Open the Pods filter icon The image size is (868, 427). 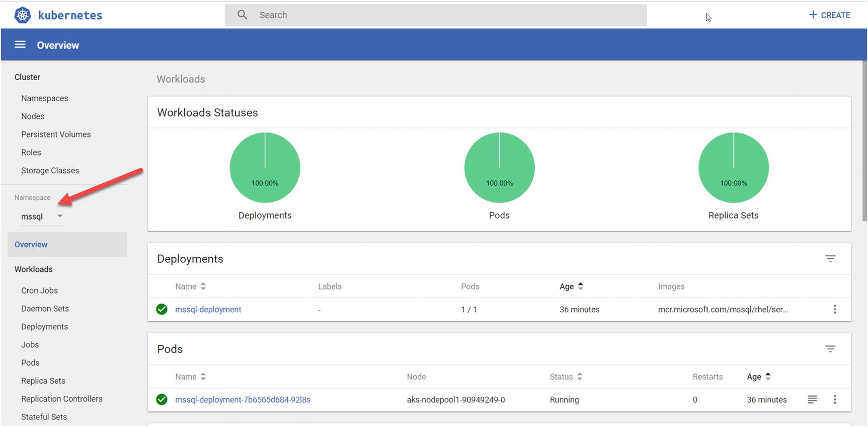tap(830, 349)
